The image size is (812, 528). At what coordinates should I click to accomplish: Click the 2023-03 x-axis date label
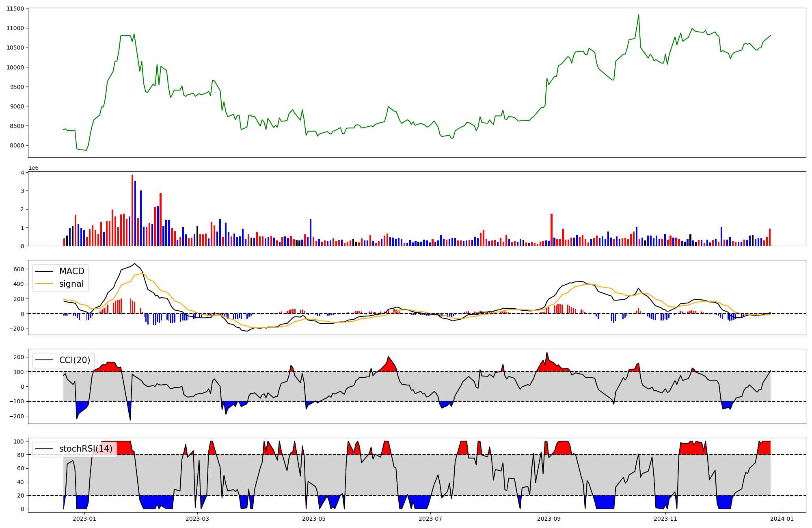[x=197, y=519]
